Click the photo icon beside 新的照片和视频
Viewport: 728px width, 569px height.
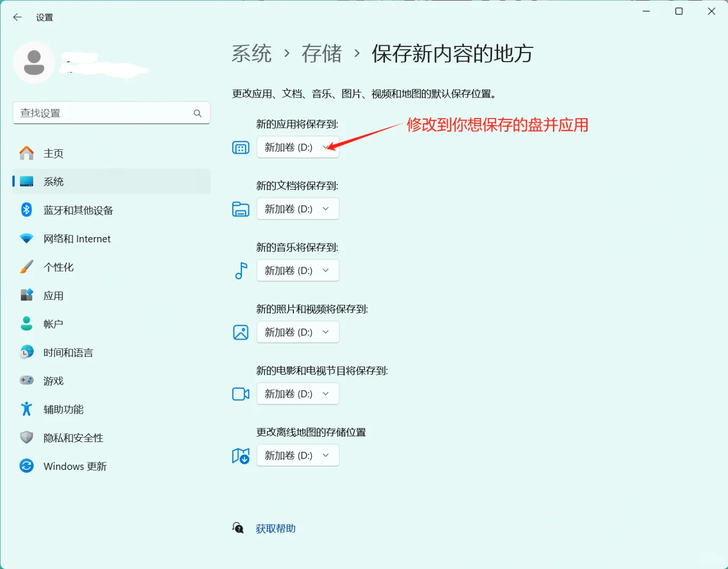click(241, 332)
